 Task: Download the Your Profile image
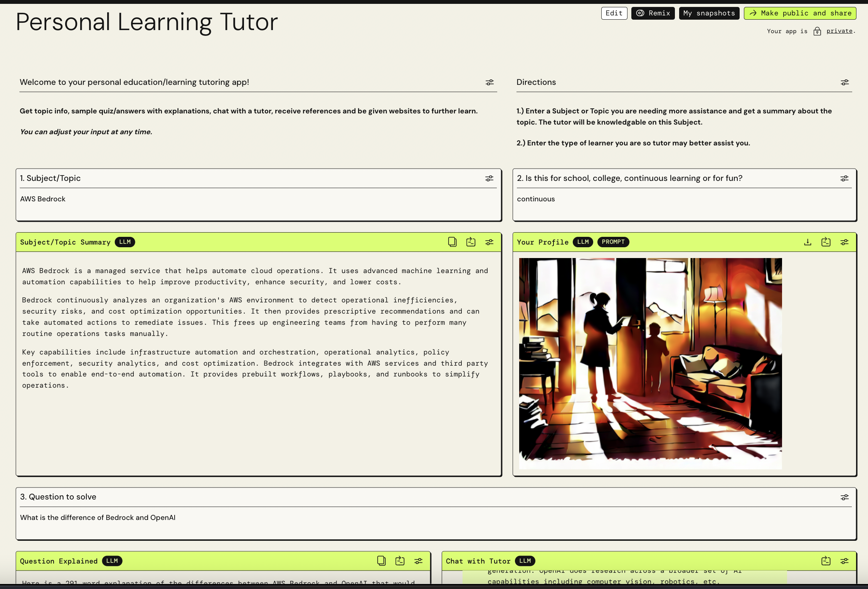click(807, 242)
